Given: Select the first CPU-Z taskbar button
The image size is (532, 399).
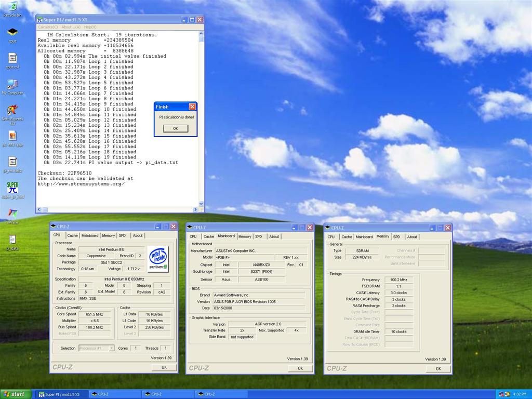Looking at the screenshot, I should click(x=115, y=394).
